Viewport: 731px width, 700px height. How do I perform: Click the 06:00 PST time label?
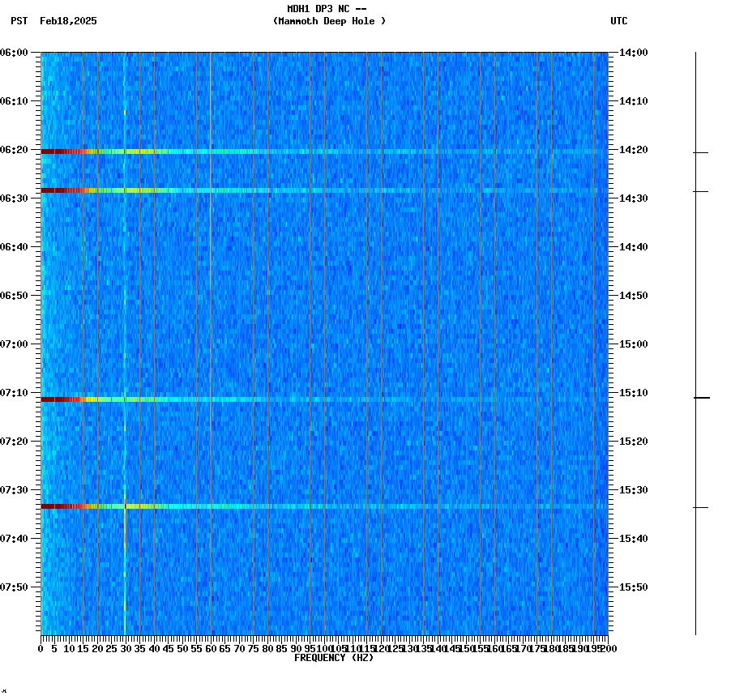16,53
